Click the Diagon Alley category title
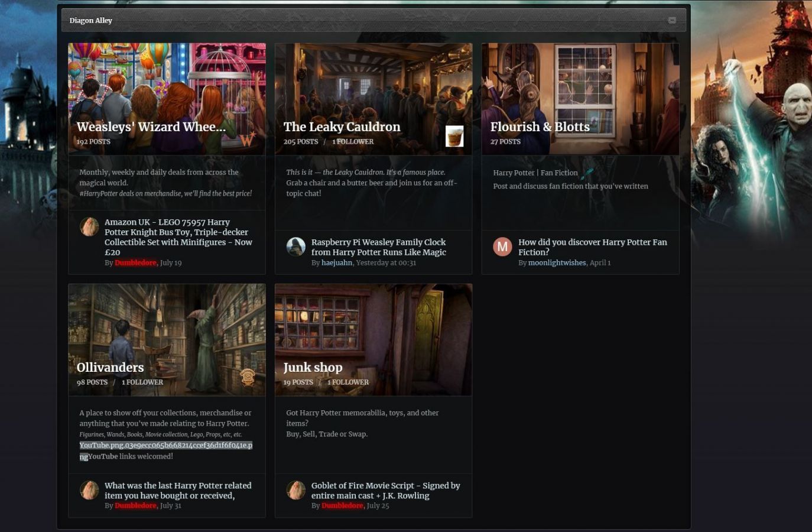Image resolution: width=812 pixels, height=532 pixels. pos(90,20)
